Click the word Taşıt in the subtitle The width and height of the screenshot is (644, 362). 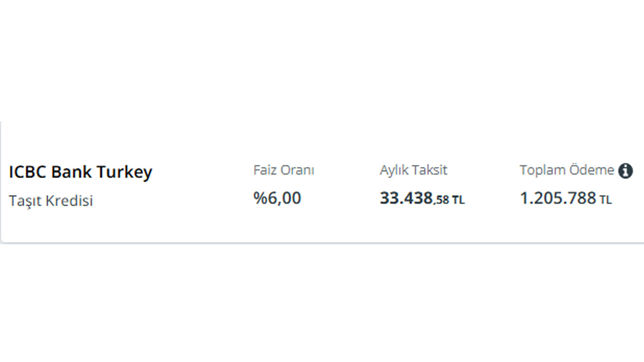click(x=25, y=201)
